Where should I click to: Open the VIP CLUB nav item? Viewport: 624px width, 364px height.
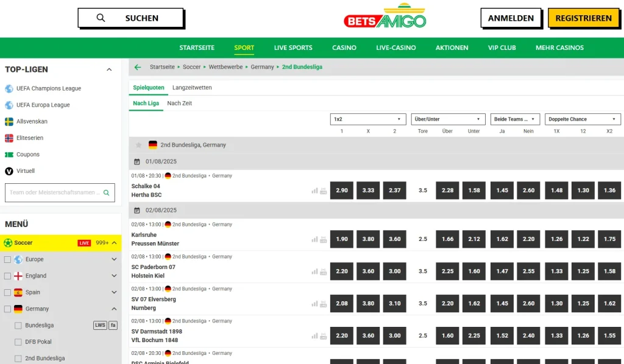tap(502, 47)
